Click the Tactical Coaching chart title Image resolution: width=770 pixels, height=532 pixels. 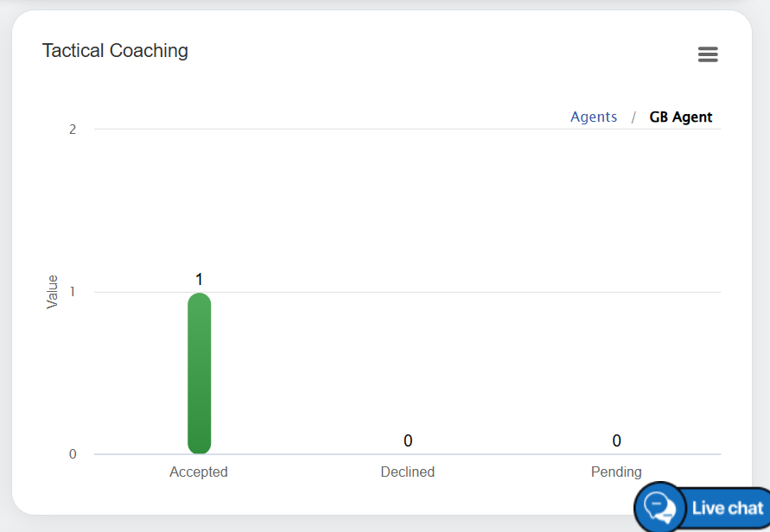[115, 51]
